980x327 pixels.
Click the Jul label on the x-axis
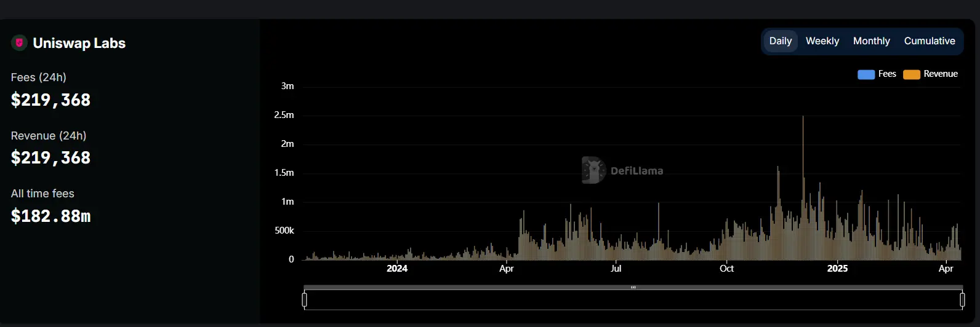pyautogui.click(x=616, y=269)
